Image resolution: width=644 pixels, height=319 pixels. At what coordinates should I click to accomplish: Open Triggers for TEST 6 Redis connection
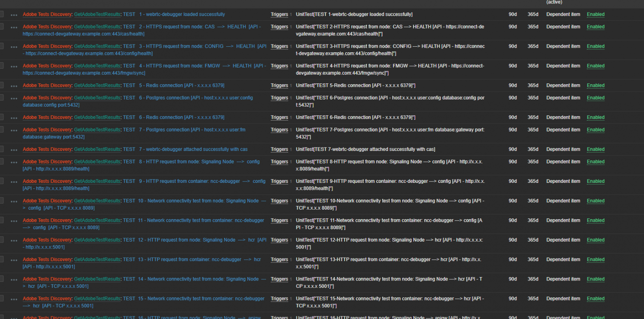[x=279, y=117]
